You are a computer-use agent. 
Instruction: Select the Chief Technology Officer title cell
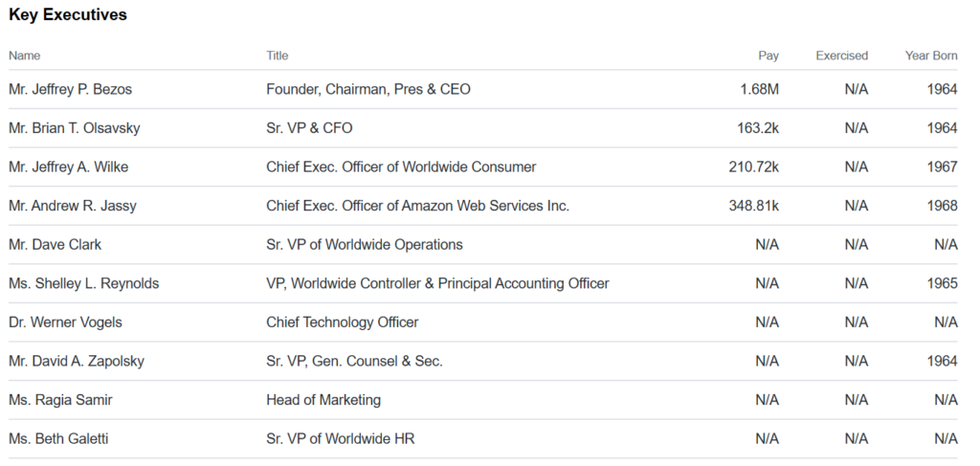point(343,322)
